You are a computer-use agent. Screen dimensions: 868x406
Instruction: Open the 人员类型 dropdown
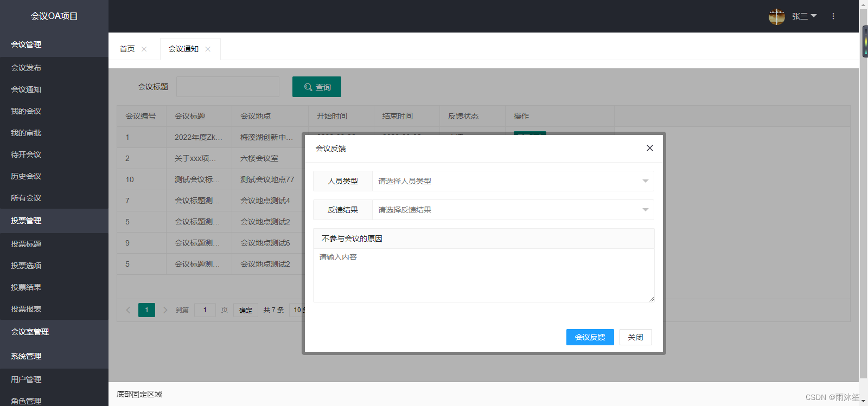(513, 181)
